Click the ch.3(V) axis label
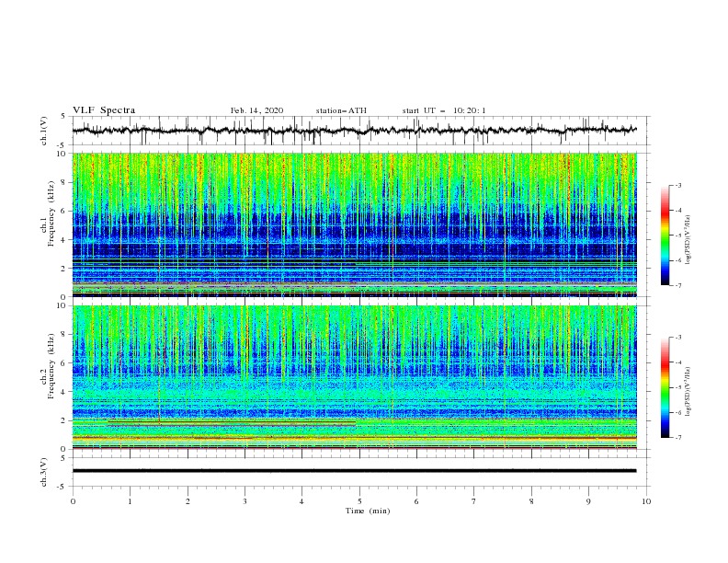This screenshot has width=728, height=563. click(x=44, y=472)
